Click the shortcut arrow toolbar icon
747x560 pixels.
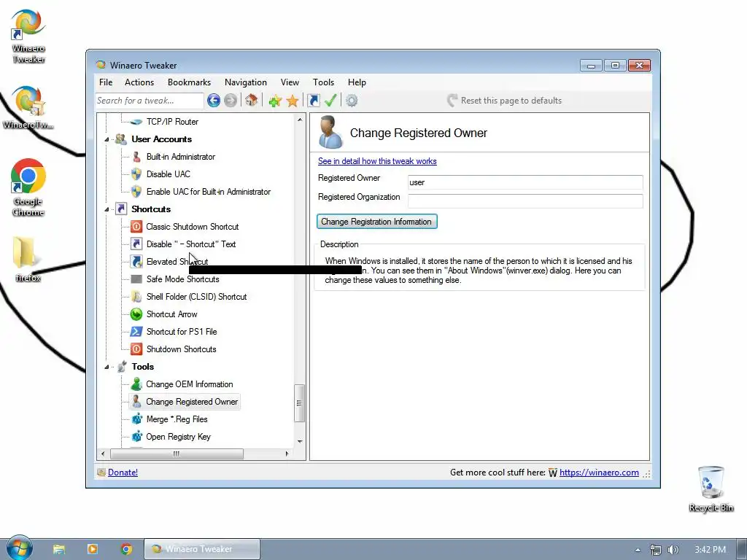(314, 101)
